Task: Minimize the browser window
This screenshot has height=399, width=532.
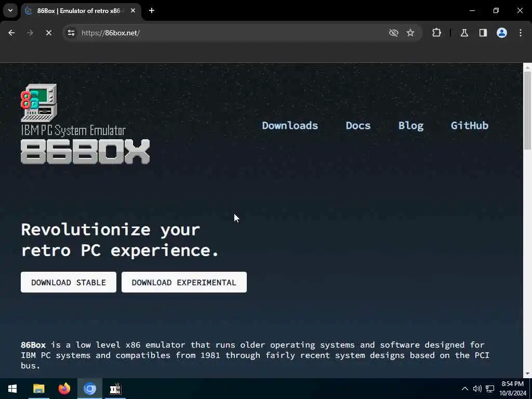Action: click(472, 10)
